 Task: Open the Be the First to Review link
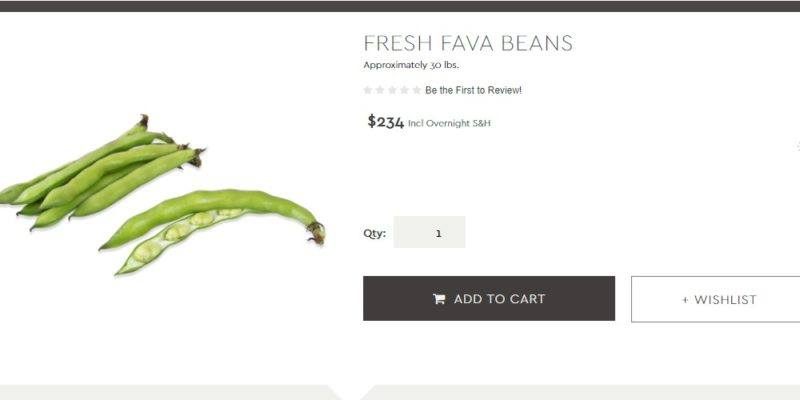(x=473, y=90)
